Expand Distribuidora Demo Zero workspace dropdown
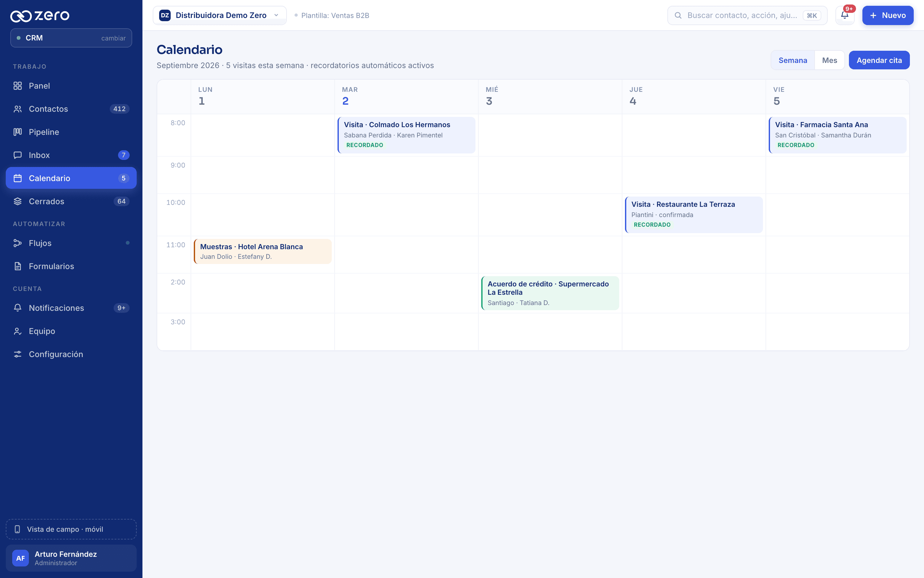 219,15
